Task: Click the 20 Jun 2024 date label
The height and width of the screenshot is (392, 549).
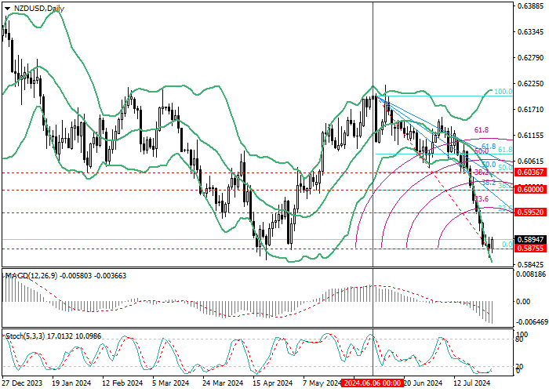Action: tap(423, 383)
